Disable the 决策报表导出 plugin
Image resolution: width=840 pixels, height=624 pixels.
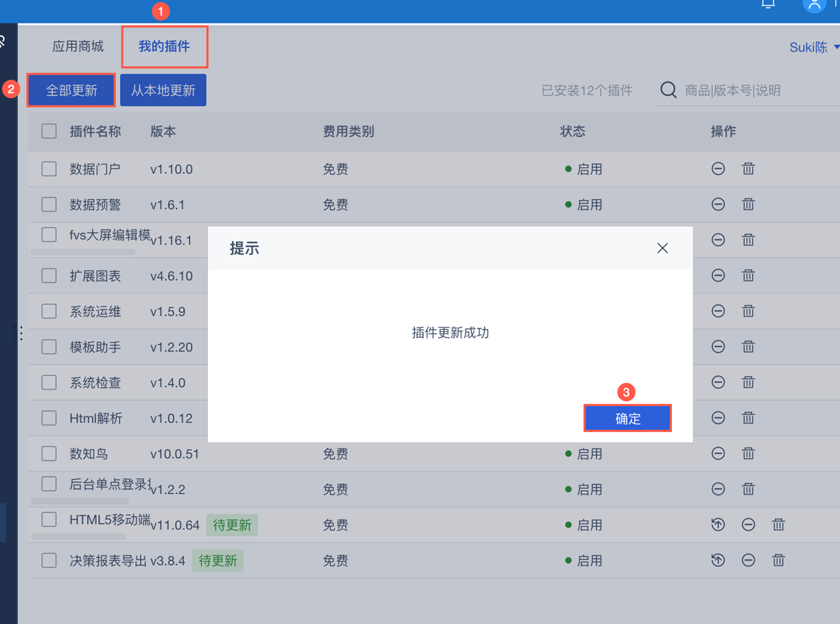click(748, 560)
